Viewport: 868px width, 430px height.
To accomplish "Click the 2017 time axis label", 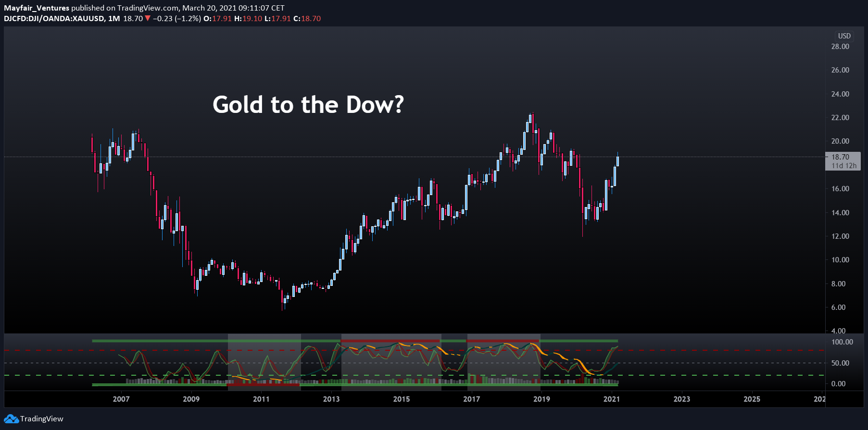I will (471, 399).
